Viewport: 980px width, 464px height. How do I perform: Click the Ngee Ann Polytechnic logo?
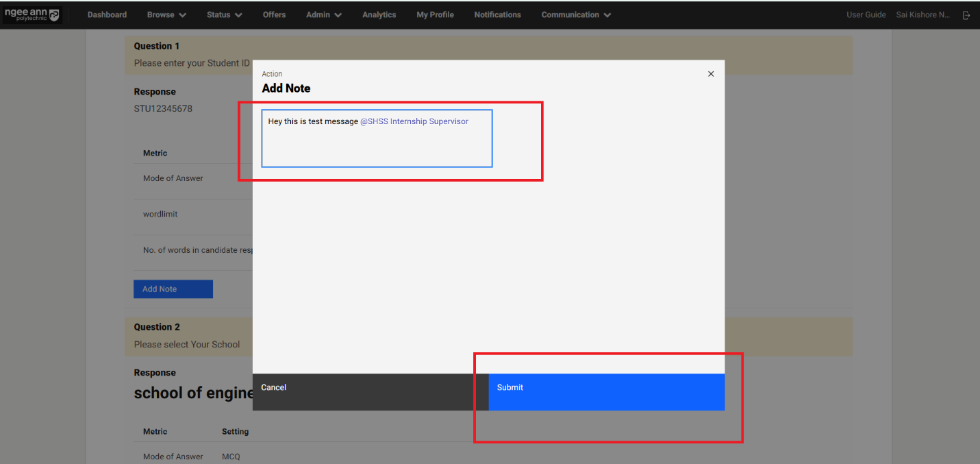(32, 14)
